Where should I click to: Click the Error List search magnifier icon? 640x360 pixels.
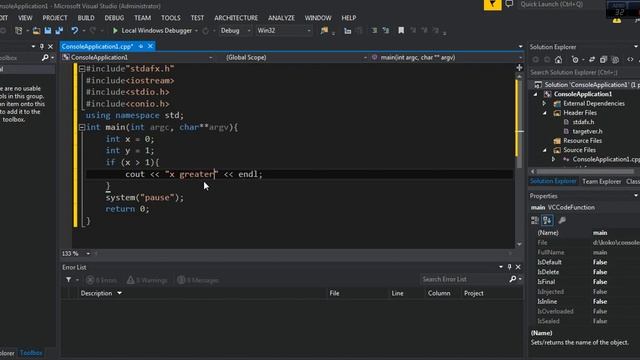coord(513,279)
